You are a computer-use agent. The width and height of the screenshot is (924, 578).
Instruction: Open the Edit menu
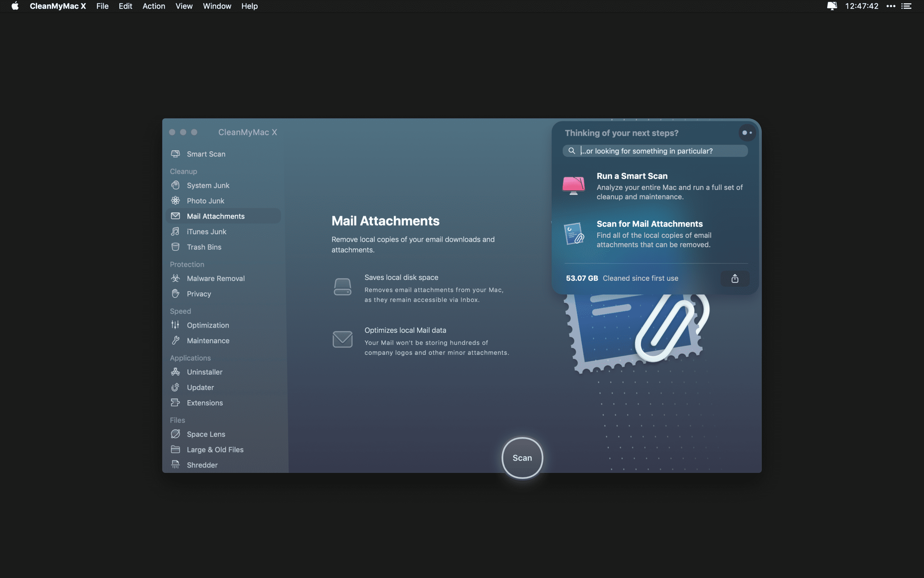[125, 6]
